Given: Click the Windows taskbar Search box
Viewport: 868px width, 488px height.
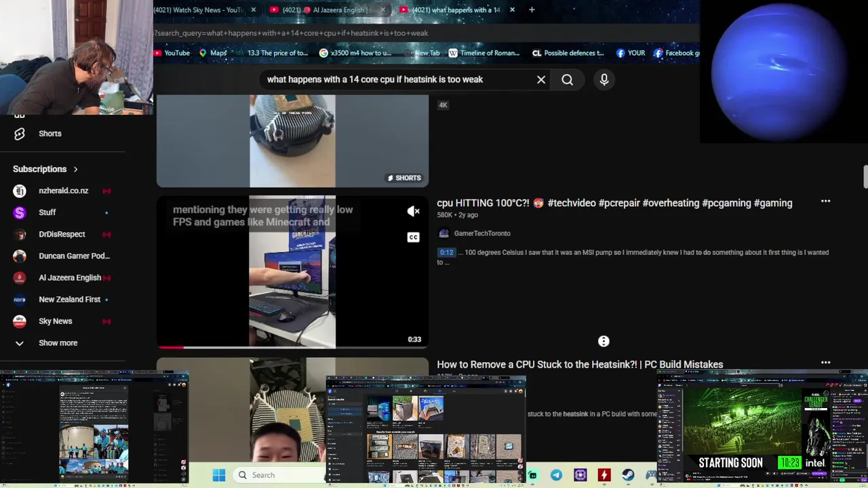Looking at the screenshot, I should [278, 475].
